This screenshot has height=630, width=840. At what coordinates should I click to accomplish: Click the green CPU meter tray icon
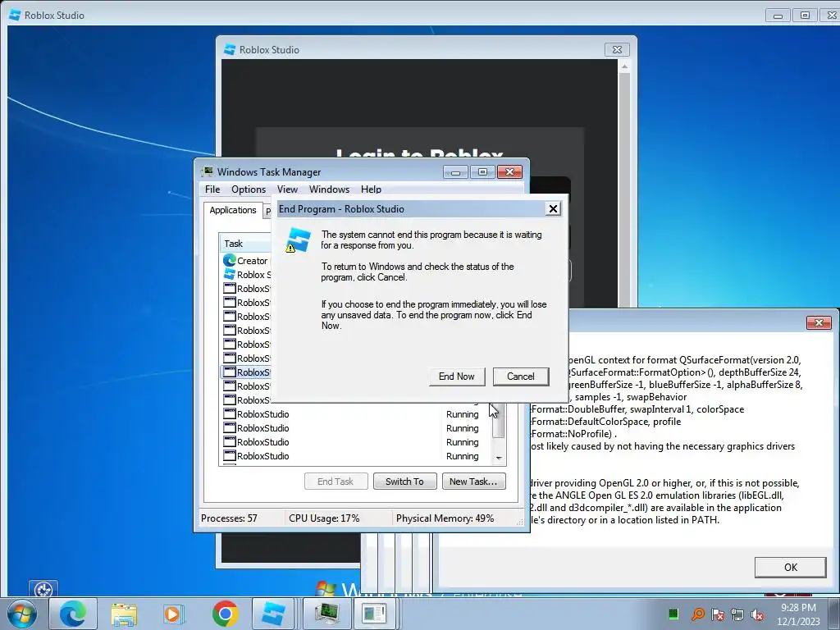[674, 614]
